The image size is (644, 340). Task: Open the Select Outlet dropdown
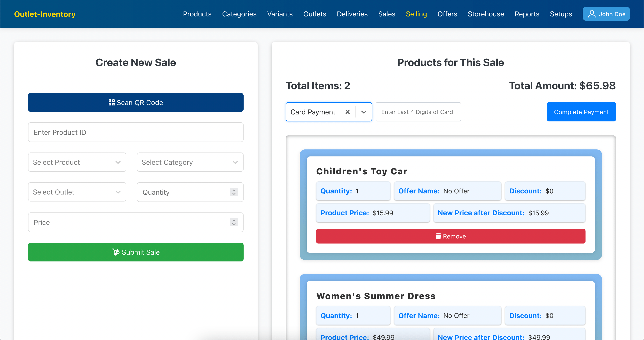click(x=118, y=192)
